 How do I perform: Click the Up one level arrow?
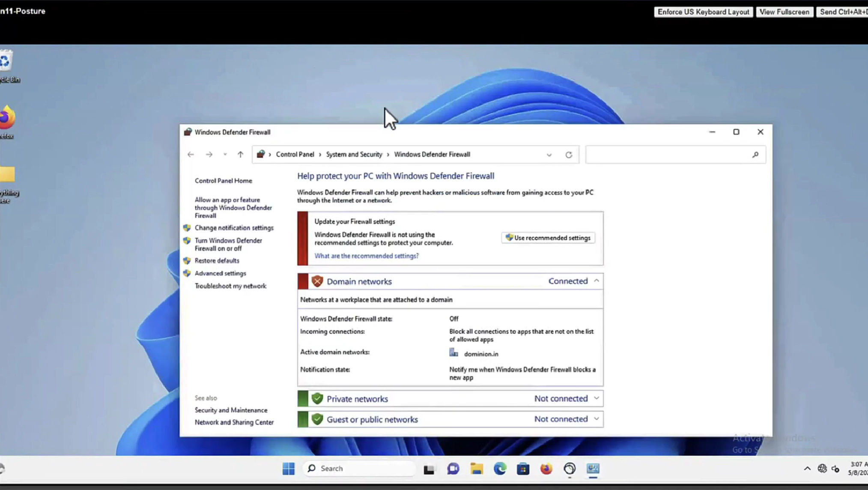240,155
